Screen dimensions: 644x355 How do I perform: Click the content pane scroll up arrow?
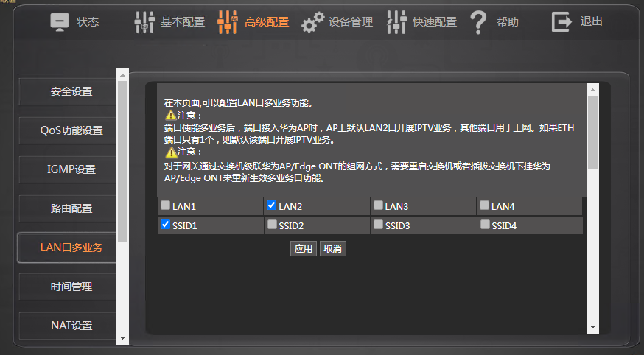(592, 90)
